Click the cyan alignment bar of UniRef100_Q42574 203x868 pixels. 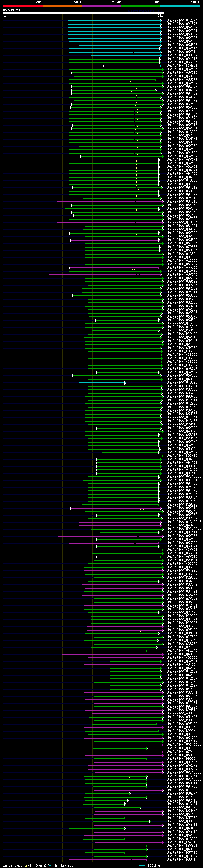pos(115,21)
